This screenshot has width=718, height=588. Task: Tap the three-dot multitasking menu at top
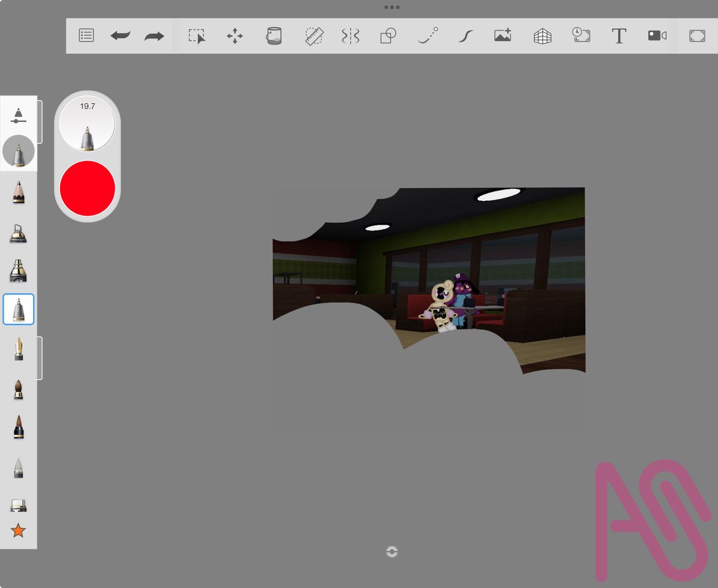point(391,7)
